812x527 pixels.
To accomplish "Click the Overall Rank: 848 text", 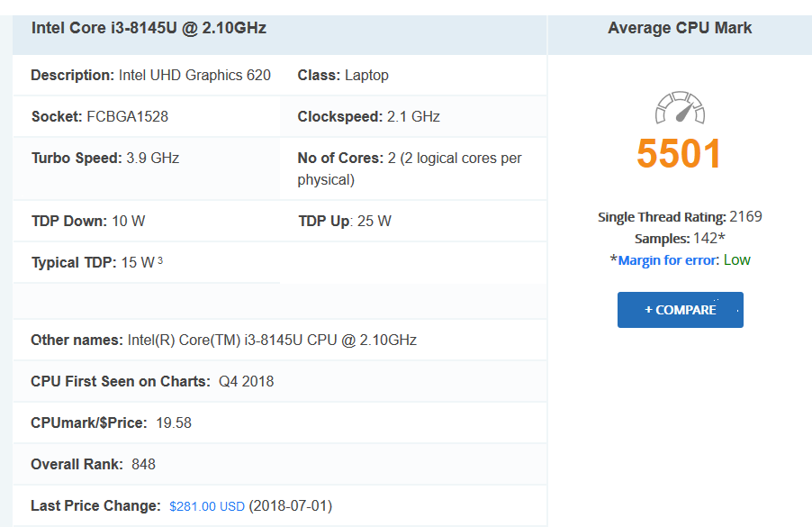I will pyautogui.click(x=94, y=465).
